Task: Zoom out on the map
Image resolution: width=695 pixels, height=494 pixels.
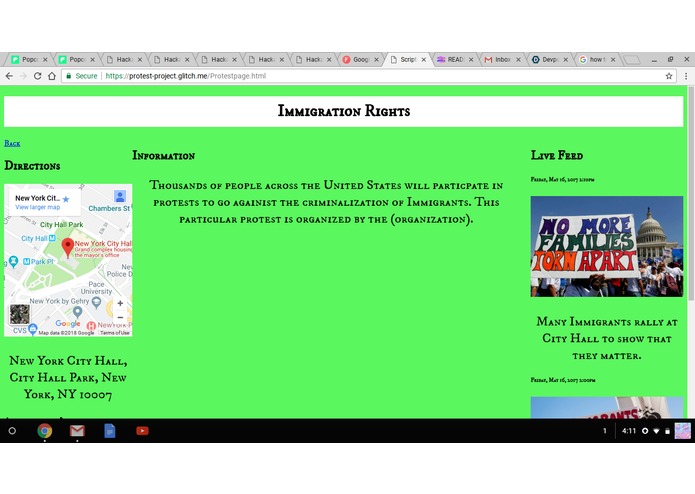Action: [120, 317]
